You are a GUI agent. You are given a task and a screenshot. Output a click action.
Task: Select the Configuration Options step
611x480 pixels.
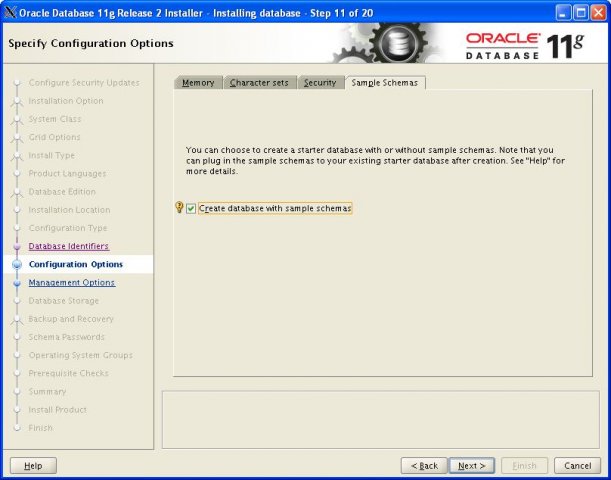(x=76, y=264)
